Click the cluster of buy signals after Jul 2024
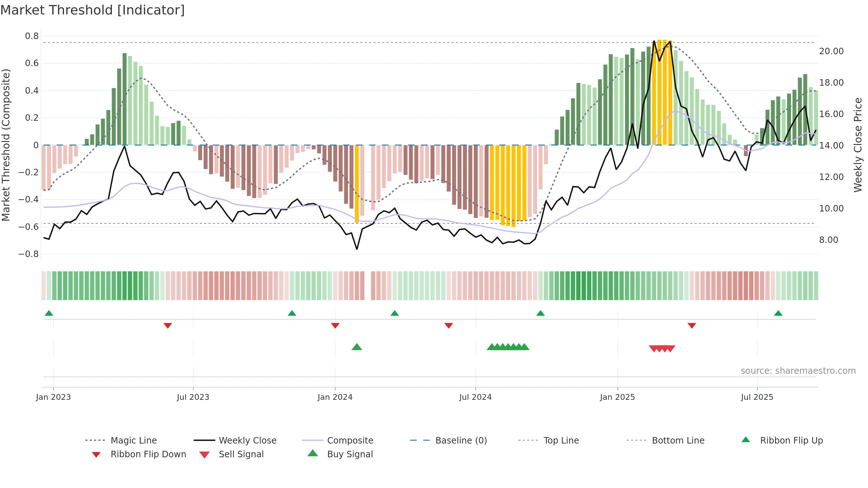 point(508,347)
